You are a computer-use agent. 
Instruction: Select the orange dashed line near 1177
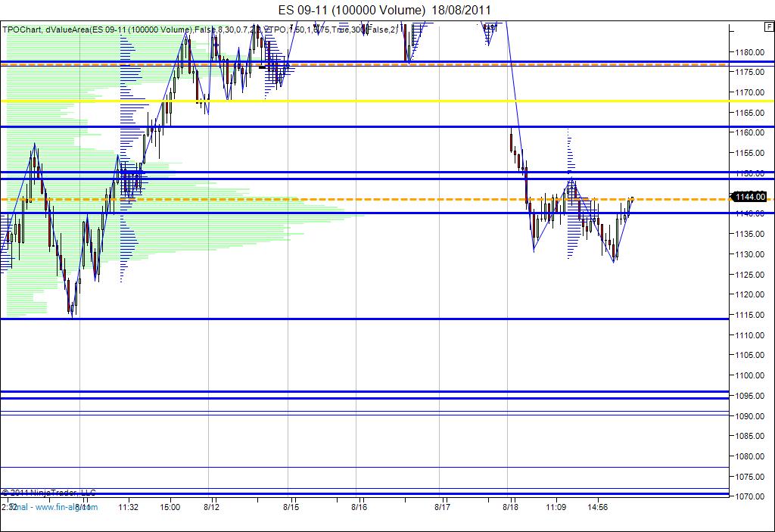[x=365, y=64]
